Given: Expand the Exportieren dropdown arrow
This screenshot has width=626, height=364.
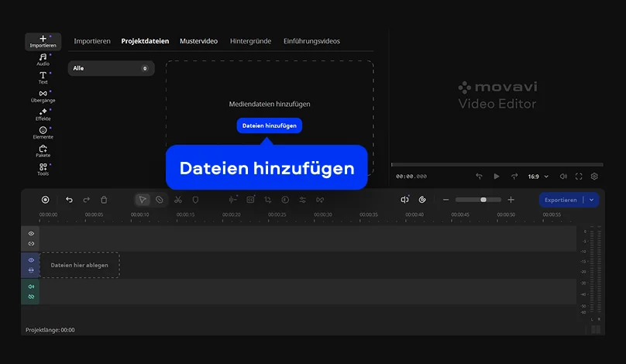Looking at the screenshot, I should [x=593, y=200].
